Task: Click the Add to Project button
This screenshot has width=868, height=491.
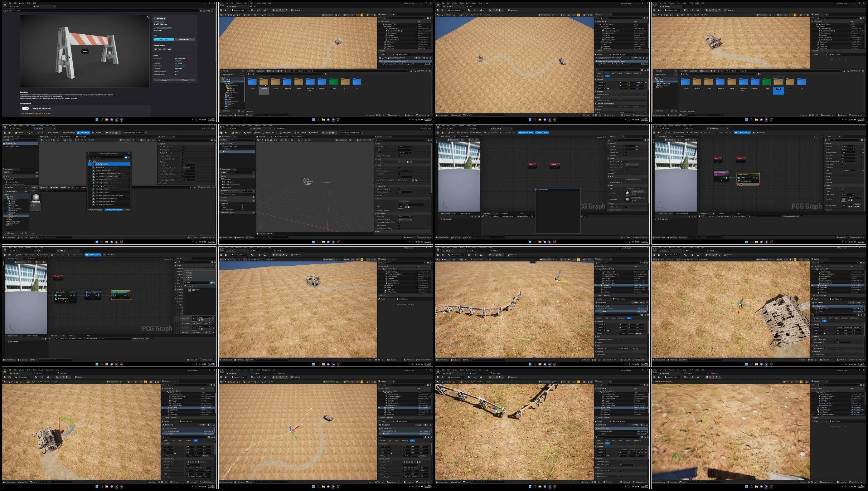Action: pos(164,39)
